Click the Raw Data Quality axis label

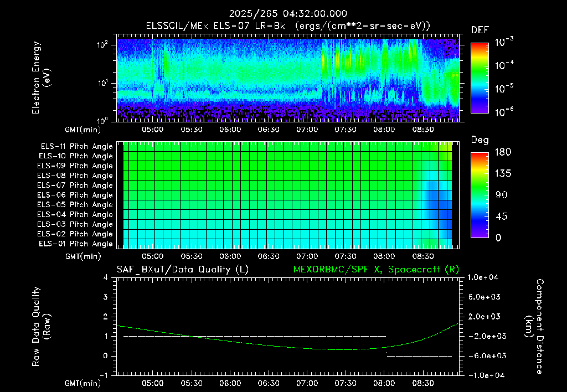click(x=41, y=326)
